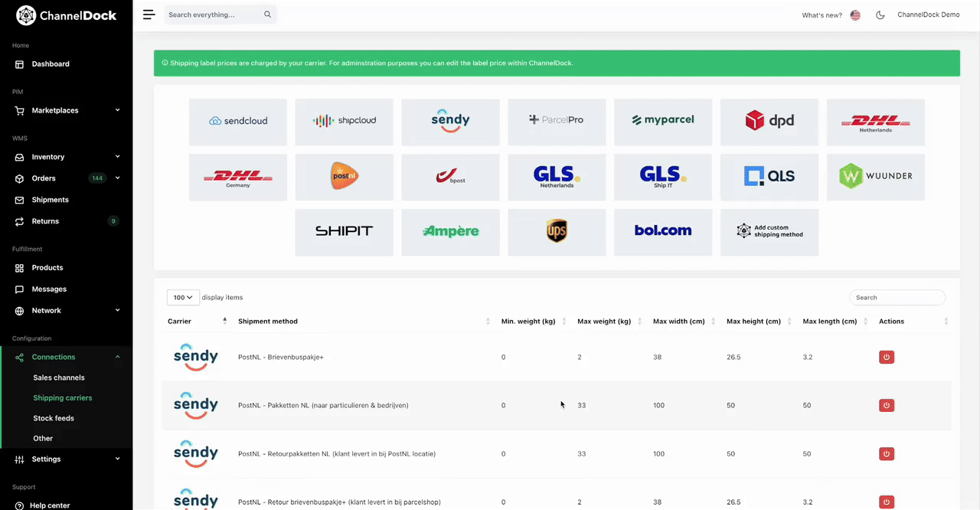Open Stock feeds submenu item
Viewport: 980px width, 510px height.
coord(54,418)
